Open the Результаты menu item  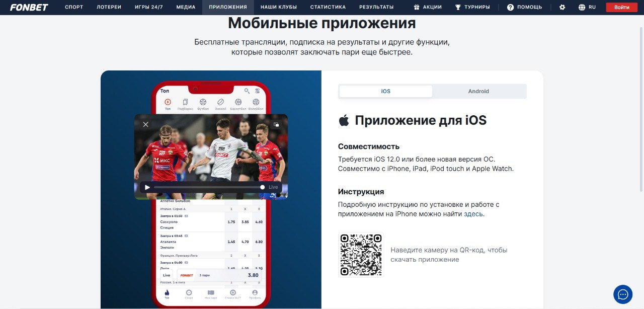point(376,7)
